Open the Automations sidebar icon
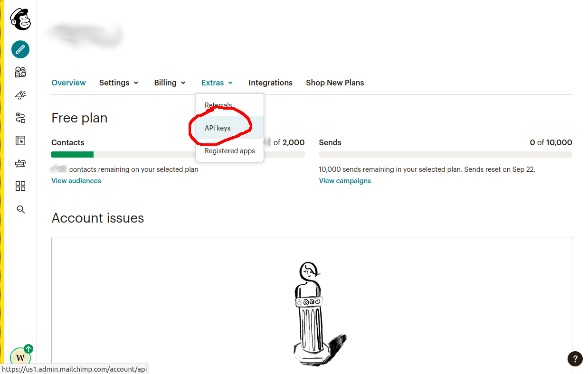Screen dimensions: 588x374 pyautogui.click(x=20, y=118)
